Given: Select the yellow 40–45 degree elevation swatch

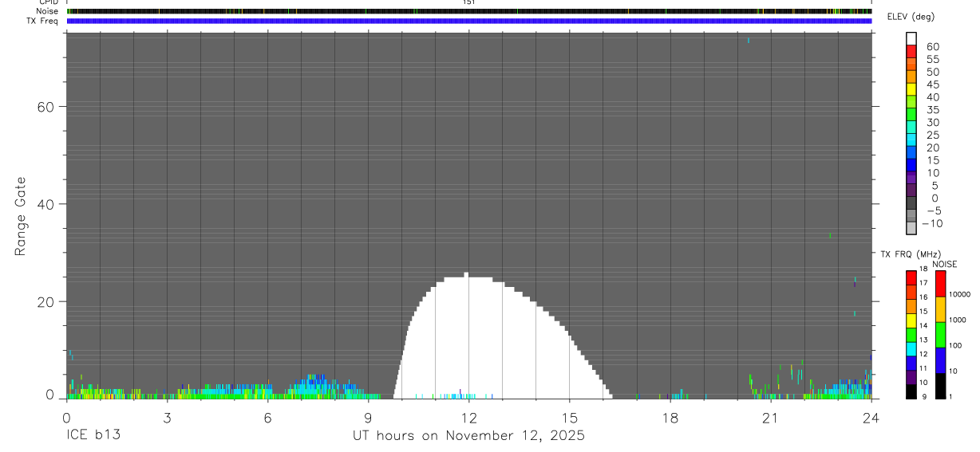Looking at the screenshot, I should pos(911,90).
